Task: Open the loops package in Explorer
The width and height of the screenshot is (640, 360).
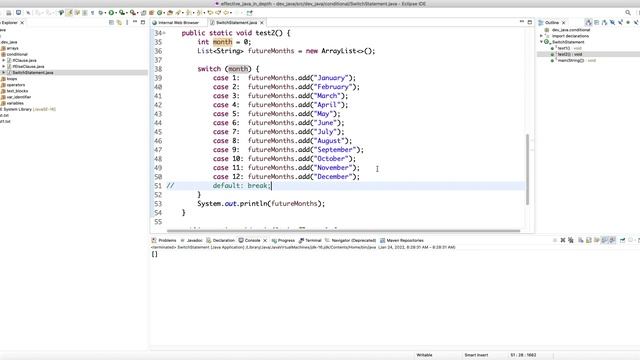Action: tap(12, 78)
